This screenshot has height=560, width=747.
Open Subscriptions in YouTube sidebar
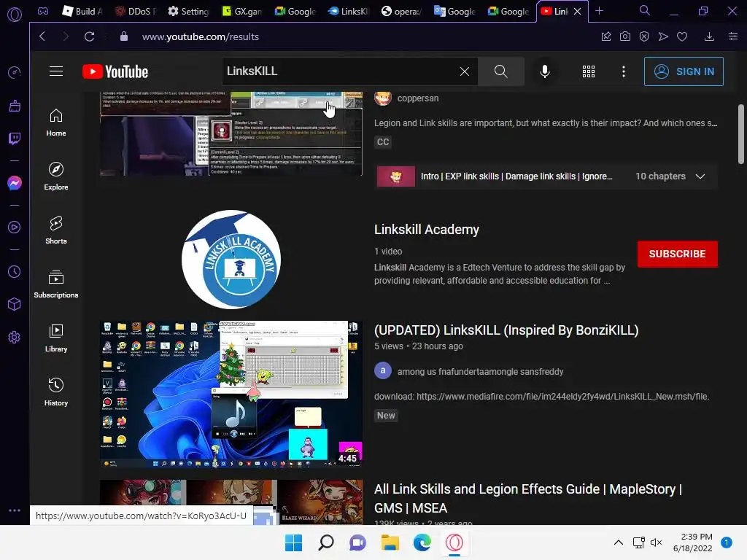pos(56,284)
